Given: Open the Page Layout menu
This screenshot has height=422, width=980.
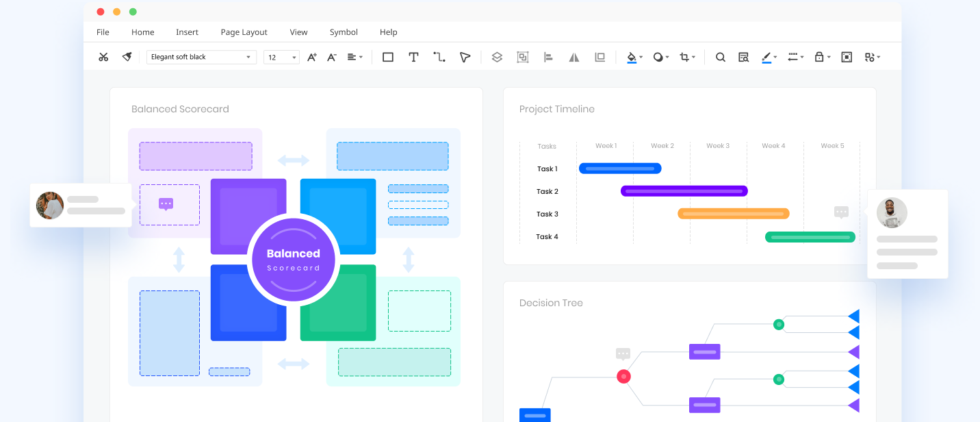Looking at the screenshot, I should click(x=244, y=32).
